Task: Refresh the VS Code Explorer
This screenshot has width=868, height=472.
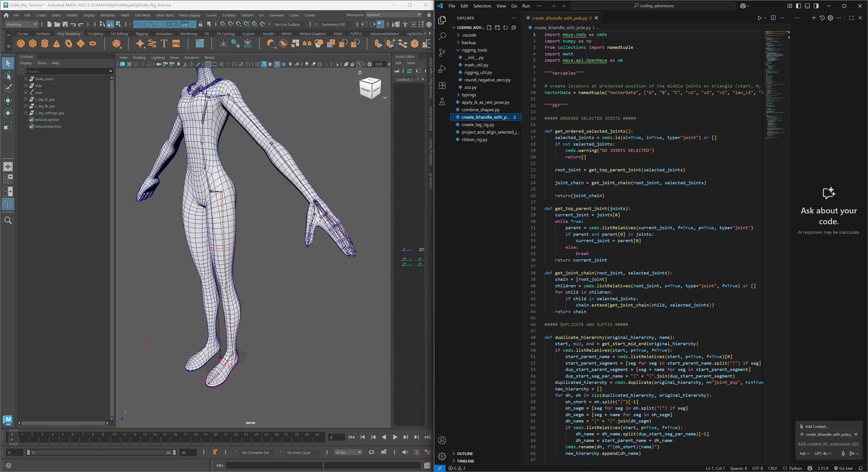Action: pyautogui.click(x=505, y=28)
